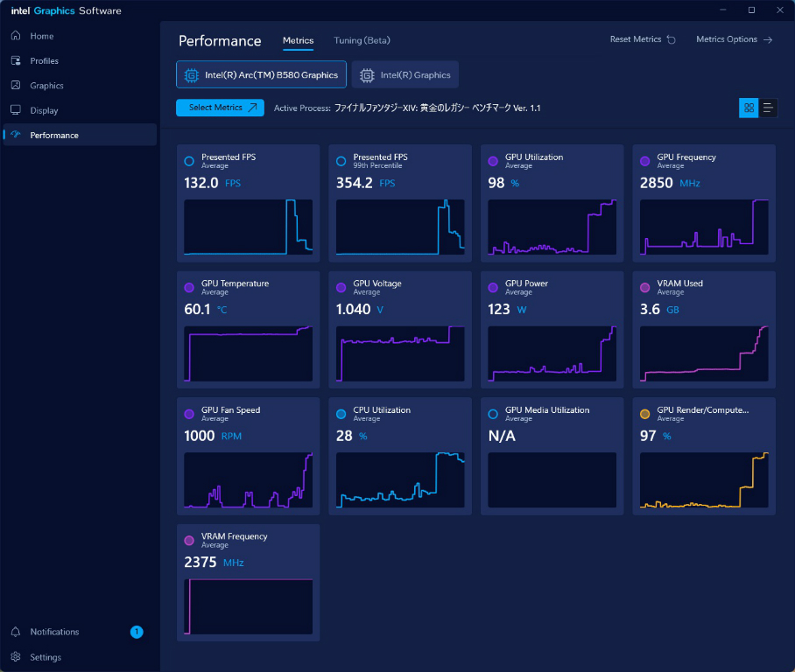The image size is (795, 672).
Task: Open Profiles from the sidebar
Action: click(16, 61)
